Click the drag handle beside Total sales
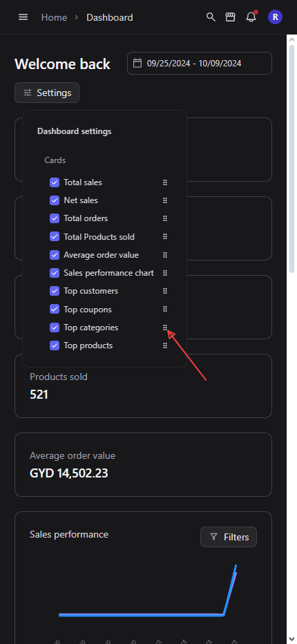 coord(165,182)
